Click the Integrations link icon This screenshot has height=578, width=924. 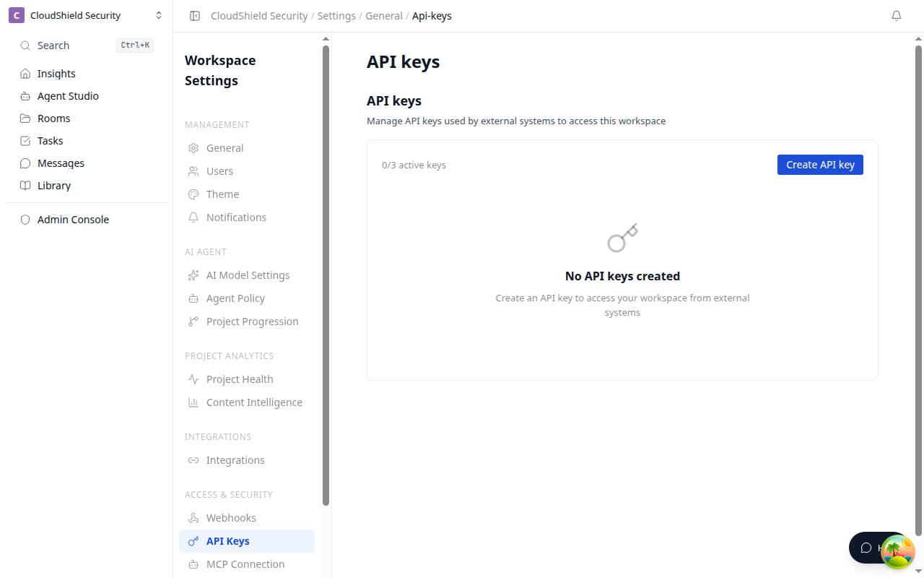[193, 460]
